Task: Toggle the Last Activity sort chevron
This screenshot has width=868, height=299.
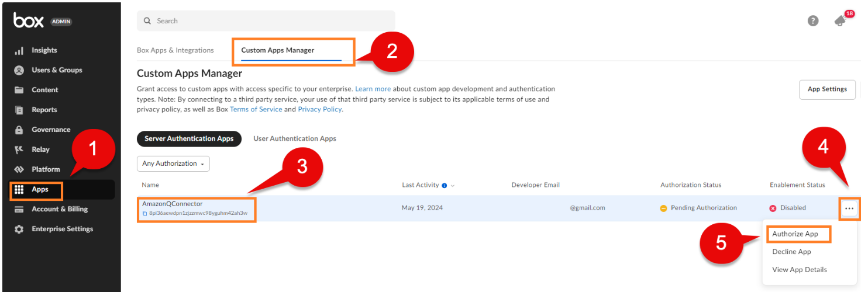Action: click(x=453, y=186)
